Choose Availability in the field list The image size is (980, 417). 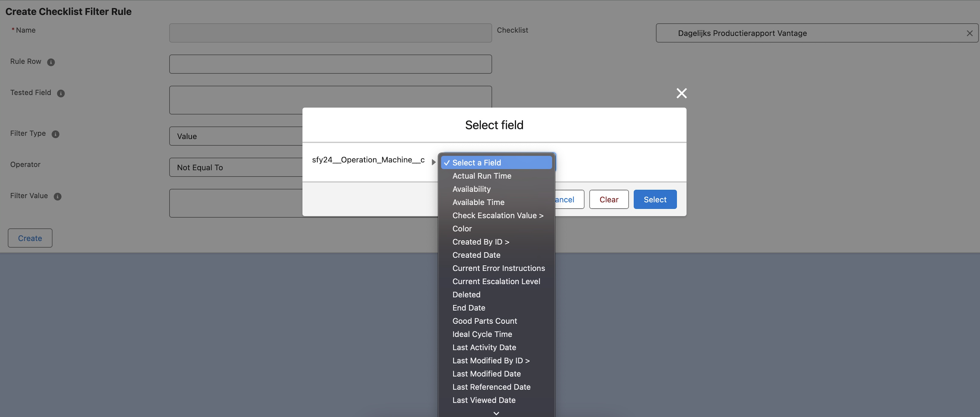pos(471,189)
